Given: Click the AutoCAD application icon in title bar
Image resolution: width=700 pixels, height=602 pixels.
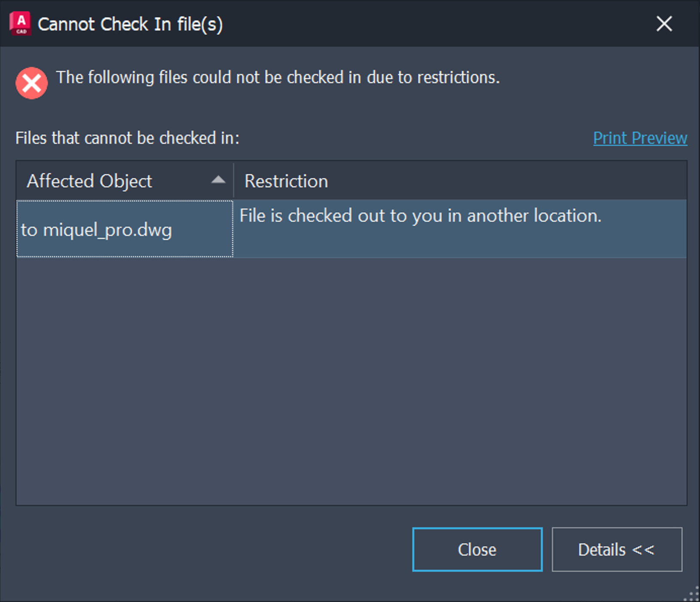Looking at the screenshot, I should (21, 24).
